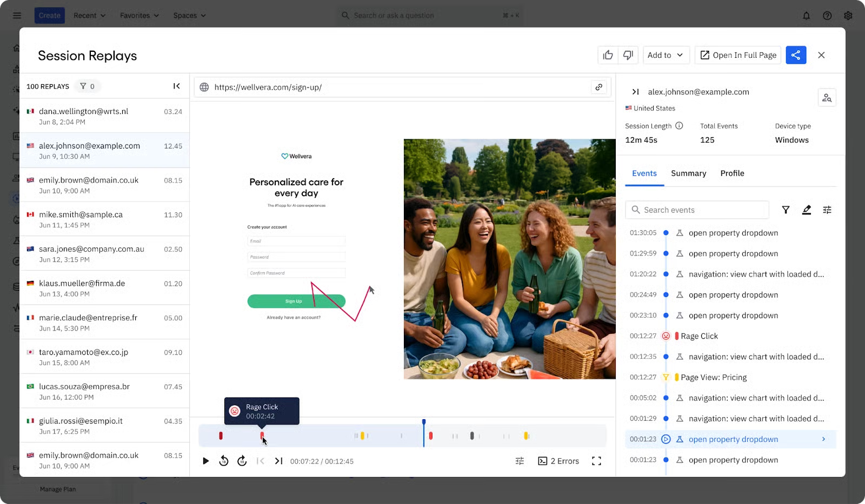Screen dimensions: 865x504
Task: Switch to the Summary tab
Action: coord(688,173)
